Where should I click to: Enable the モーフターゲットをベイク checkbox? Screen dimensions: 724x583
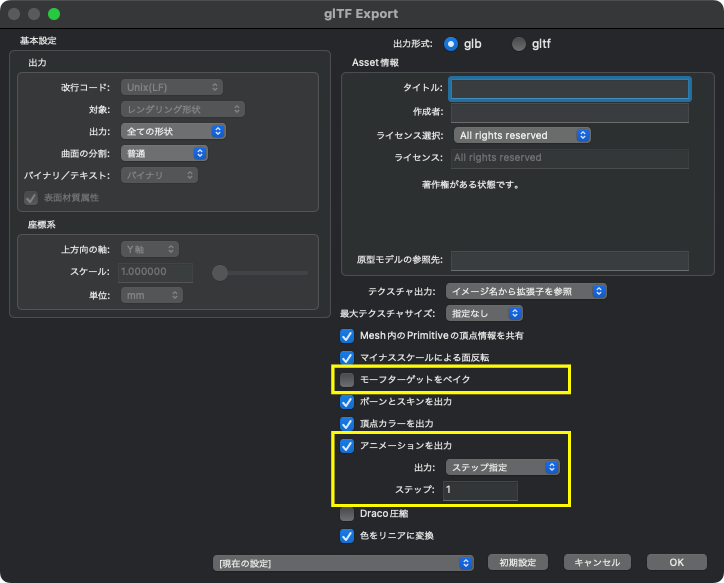(347, 379)
